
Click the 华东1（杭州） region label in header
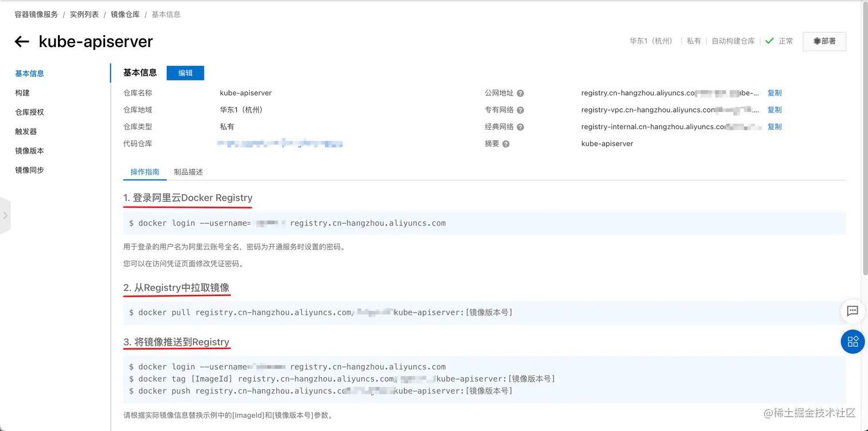click(x=652, y=41)
